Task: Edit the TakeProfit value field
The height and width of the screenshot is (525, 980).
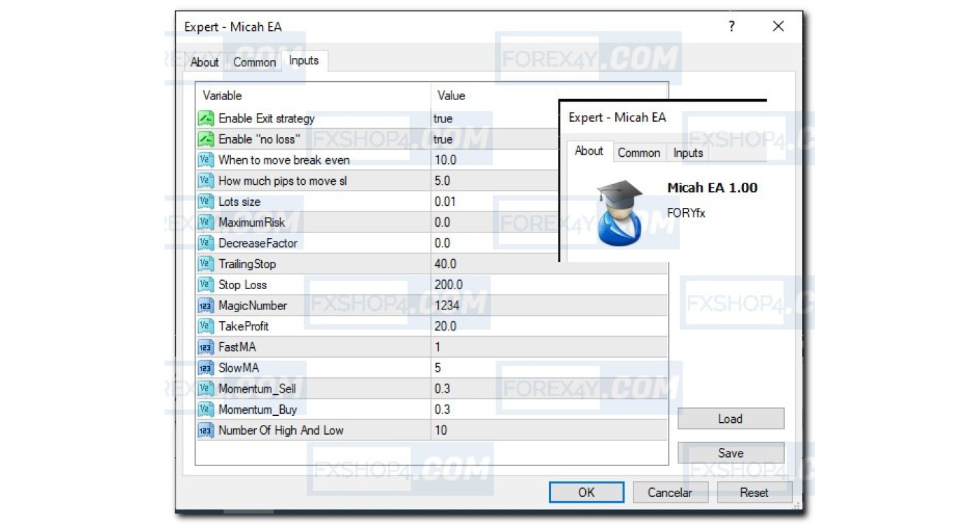Action: pos(445,326)
